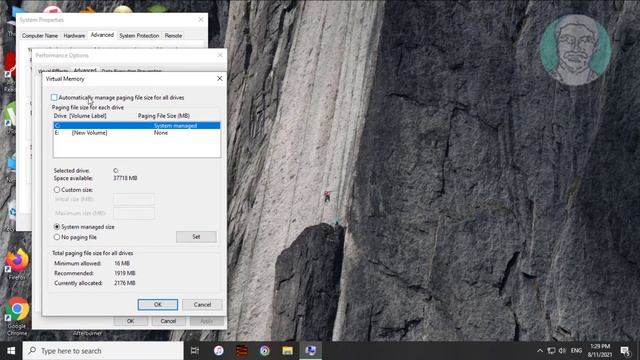Open Advanced tab in Performance Options
The width and height of the screenshot is (640, 360).
85,70
